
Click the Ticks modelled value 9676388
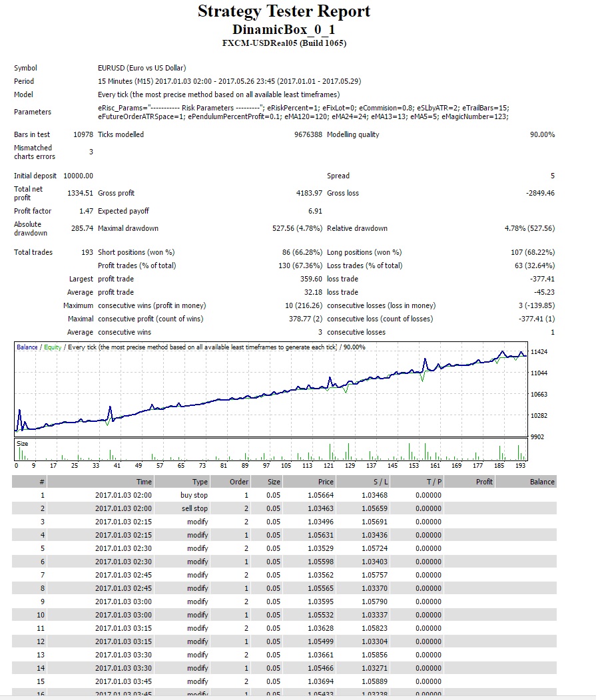pos(308,134)
